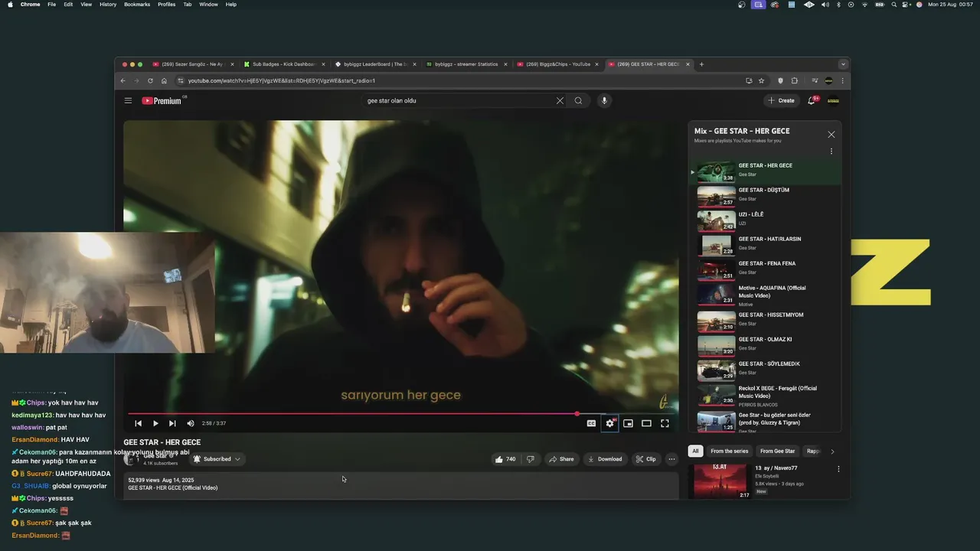The image size is (980, 551).
Task: Dislike the GEE STAR video
Action: tap(530, 459)
